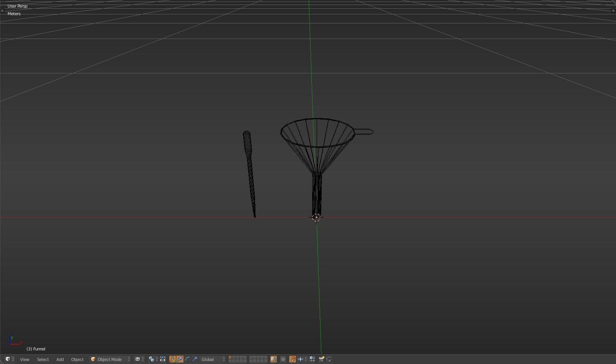Click the area split corner widget at top right
This screenshot has height=364, width=616.
point(613,2)
